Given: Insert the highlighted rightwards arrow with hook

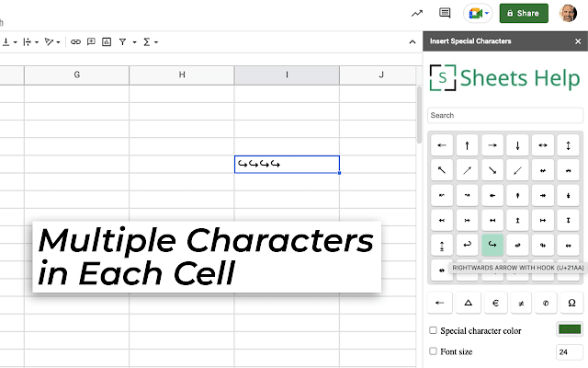Looking at the screenshot, I should 492,245.
